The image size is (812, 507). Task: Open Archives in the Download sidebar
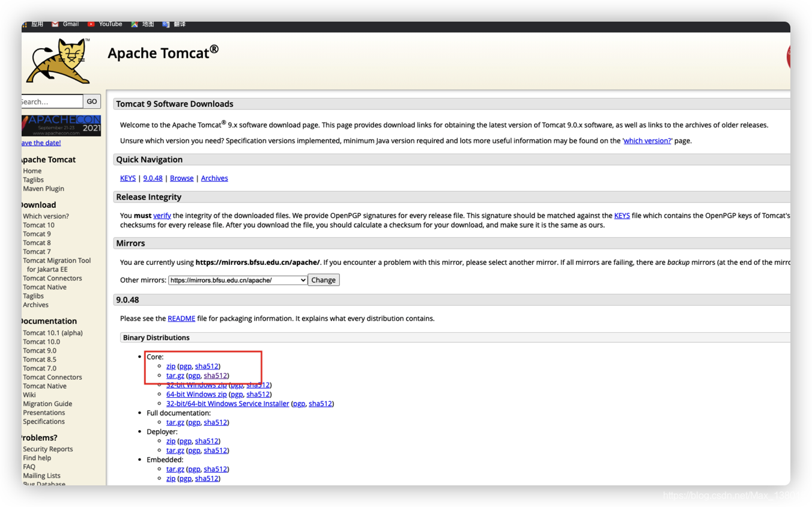35,305
